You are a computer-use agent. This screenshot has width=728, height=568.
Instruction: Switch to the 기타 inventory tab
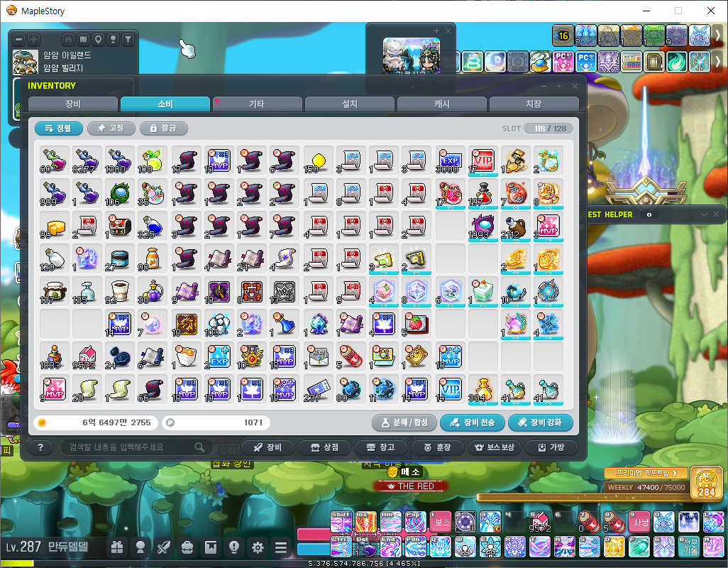(x=258, y=104)
